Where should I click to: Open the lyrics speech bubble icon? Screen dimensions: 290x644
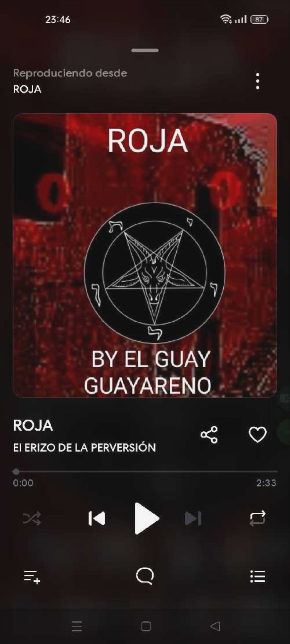coord(145,576)
